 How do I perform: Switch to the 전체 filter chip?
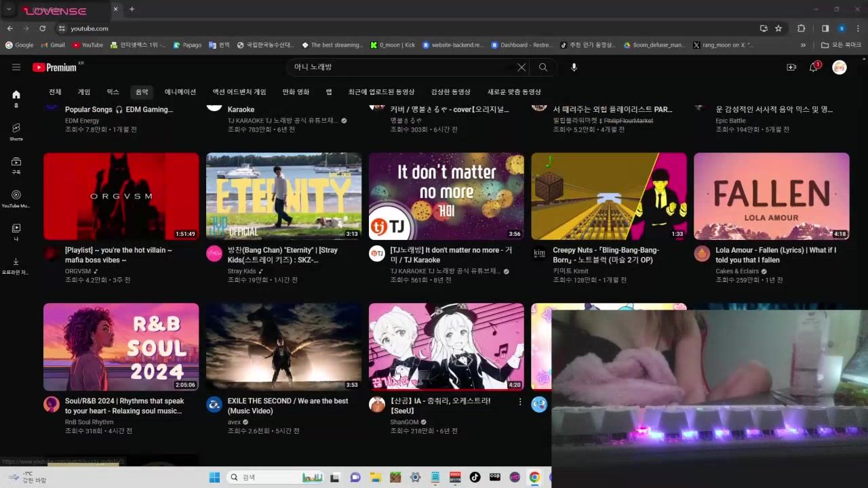tap(55, 92)
